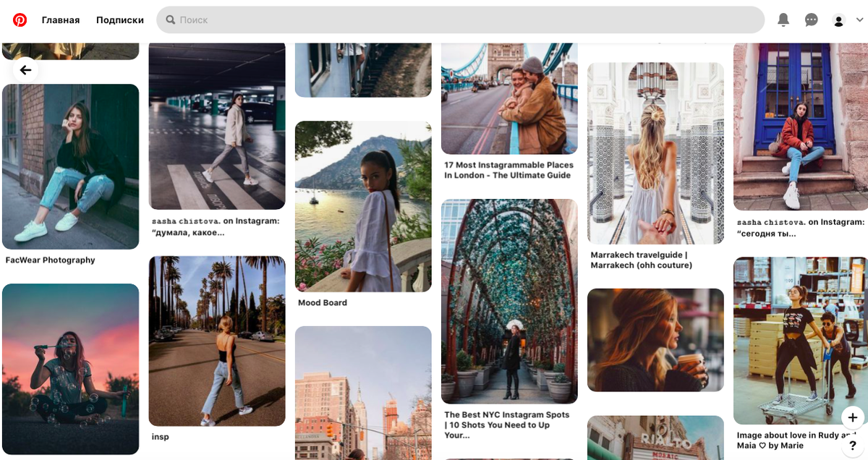Select the palm tree street photo pin

[x=217, y=341]
